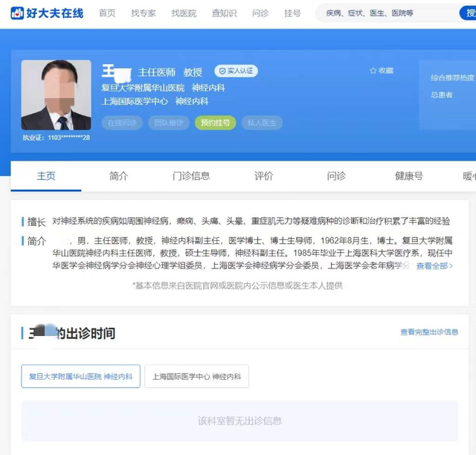Image resolution: width=476 pixels, height=455 pixels.
Task: Click the 执业证 number text
Action: click(57, 138)
